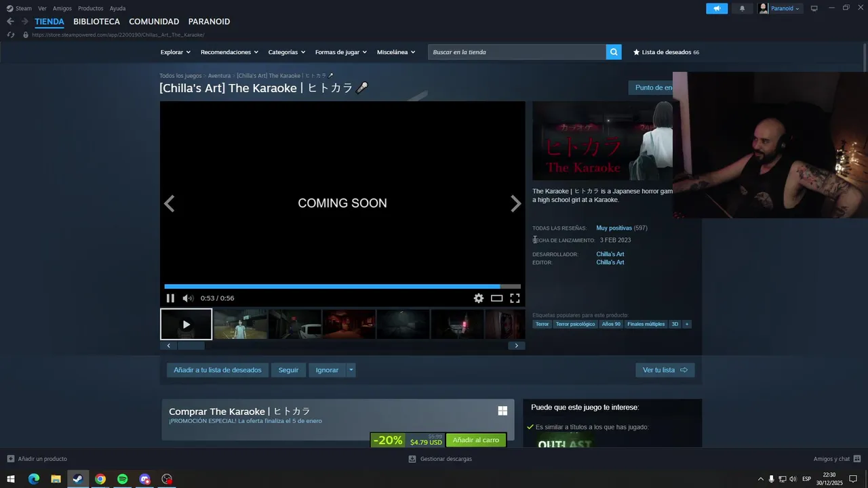Seek within the trailer progress bar
This screenshot has height=488, width=868.
click(x=342, y=287)
